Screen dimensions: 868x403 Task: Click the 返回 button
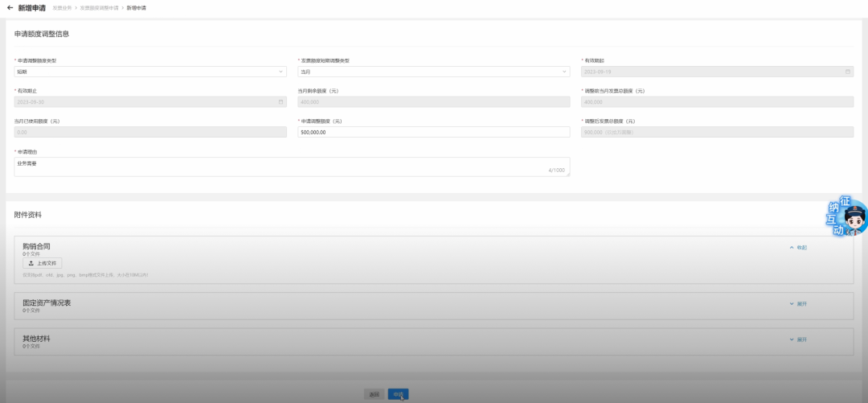[375, 394]
